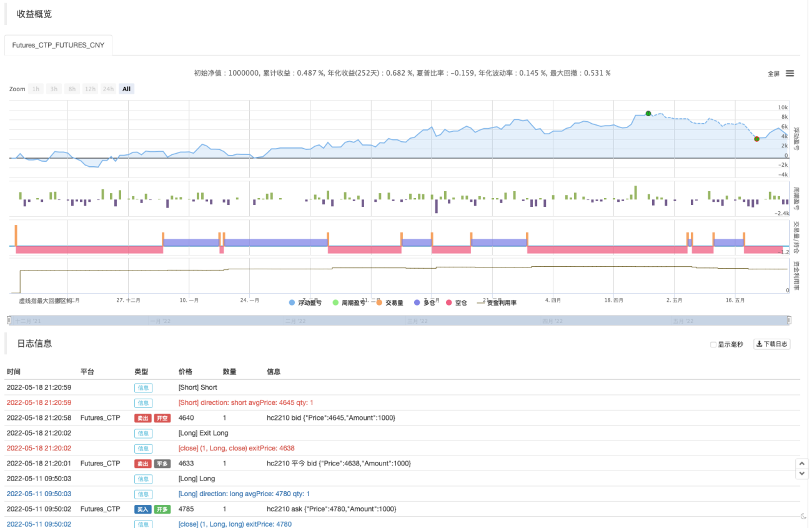Click the download icon in 下载日志 button

[760, 344]
